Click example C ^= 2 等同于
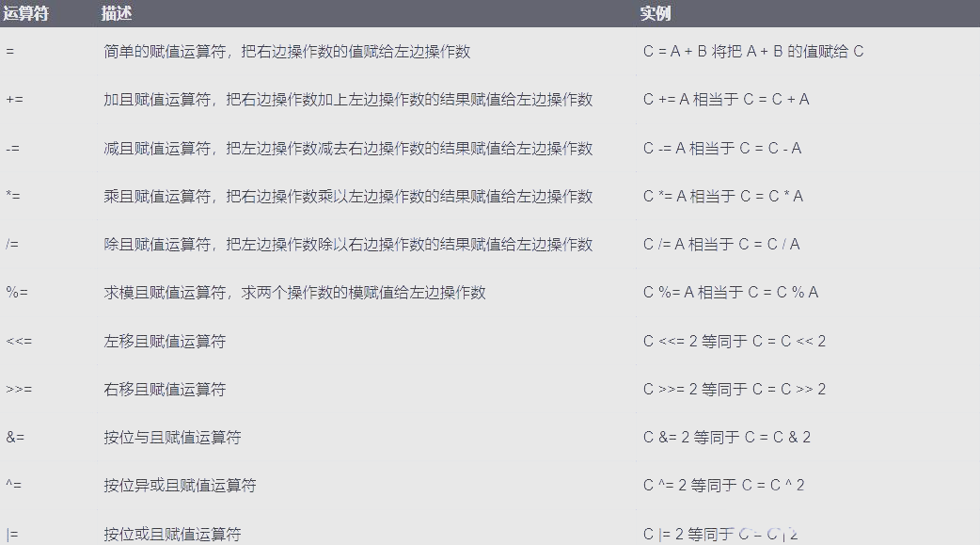Viewport: 980px width, 545px height. tap(724, 485)
